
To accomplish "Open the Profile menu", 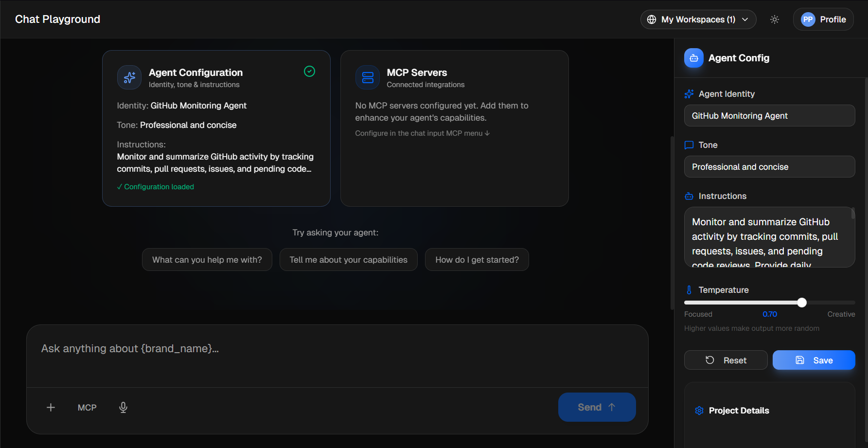I will coord(823,19).
